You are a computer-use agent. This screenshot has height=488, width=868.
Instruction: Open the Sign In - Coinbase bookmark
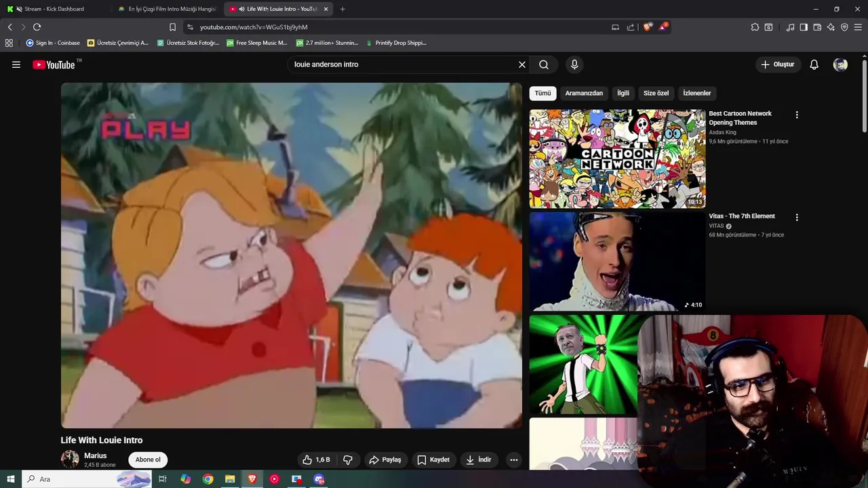[x=53, y=43]
